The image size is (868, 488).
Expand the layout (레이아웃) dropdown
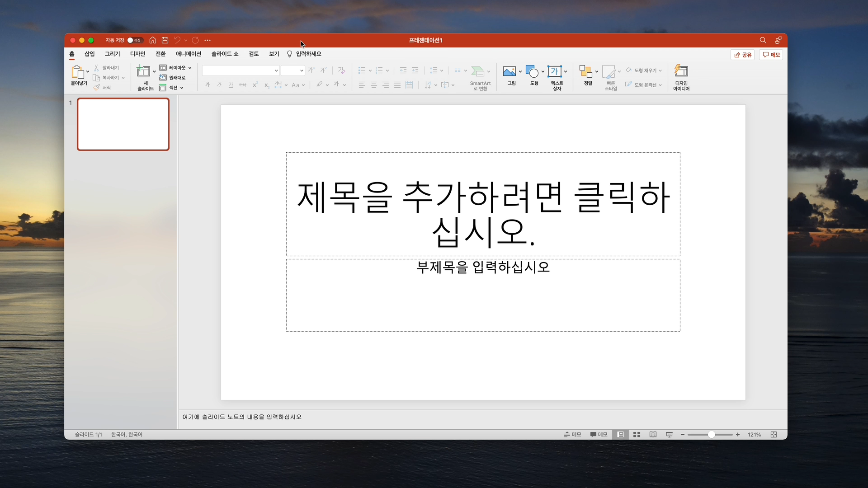pos(190,68)
